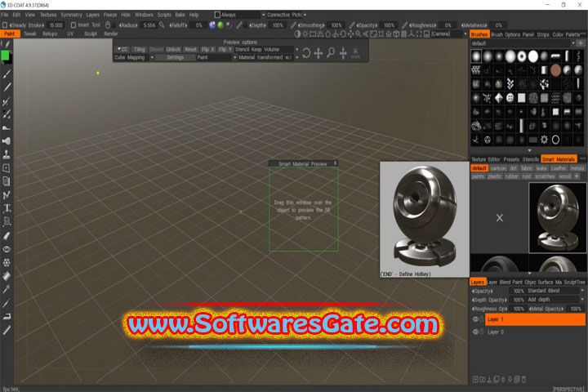Image resolution: width=588 pixels, height=392 pixels.
Task: Select the Eraser tool in left toolbar
Action: (7, 235)
